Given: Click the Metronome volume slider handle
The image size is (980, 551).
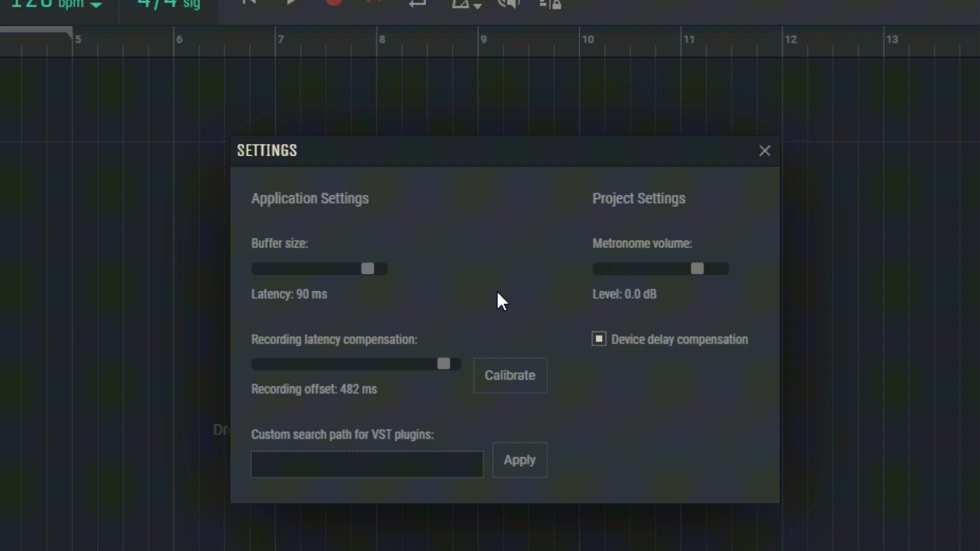Looking at the screenshot, I should pyautogui.click(x=697, y=269).
